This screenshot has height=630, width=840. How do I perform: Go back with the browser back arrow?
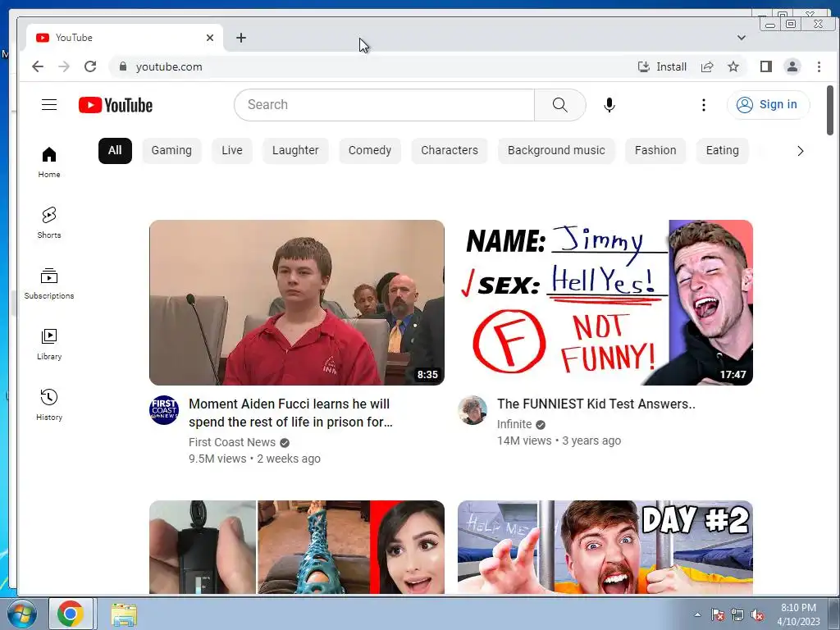click(38, 66)
